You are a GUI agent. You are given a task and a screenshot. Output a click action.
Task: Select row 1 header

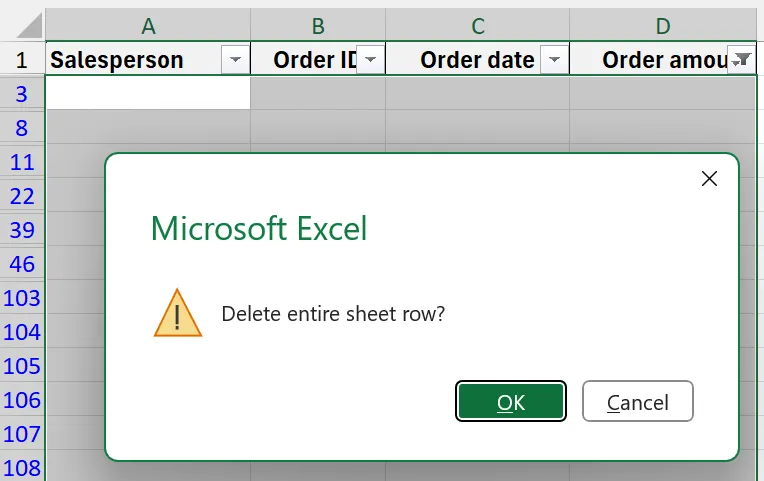coord(22,60)
